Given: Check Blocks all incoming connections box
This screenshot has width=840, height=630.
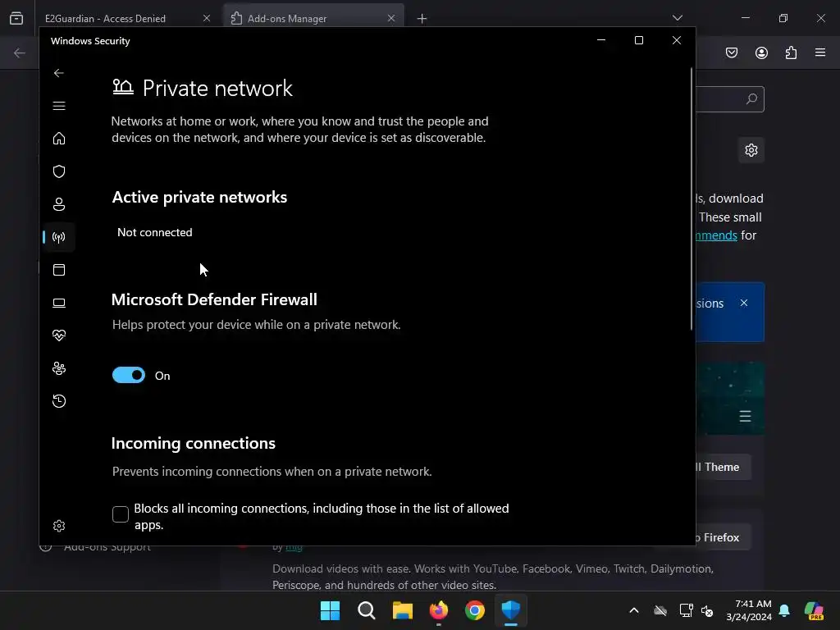Looking at the screenshot, I should point(121,514).
